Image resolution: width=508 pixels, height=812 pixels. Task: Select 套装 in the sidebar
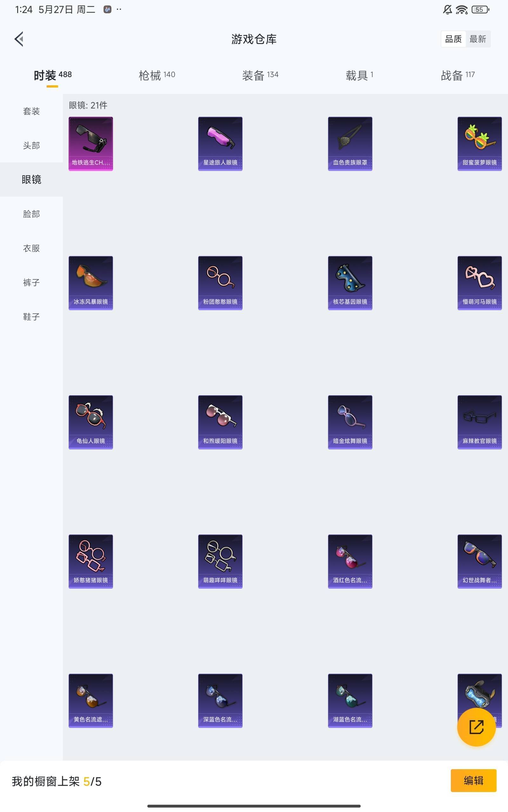coord(31,111)
